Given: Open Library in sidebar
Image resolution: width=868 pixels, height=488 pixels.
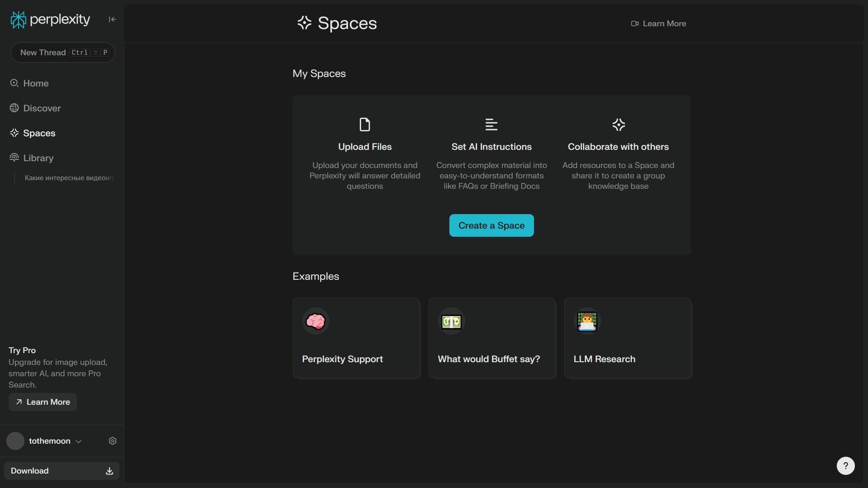Looking at the screenshot, I should point(38,158).
